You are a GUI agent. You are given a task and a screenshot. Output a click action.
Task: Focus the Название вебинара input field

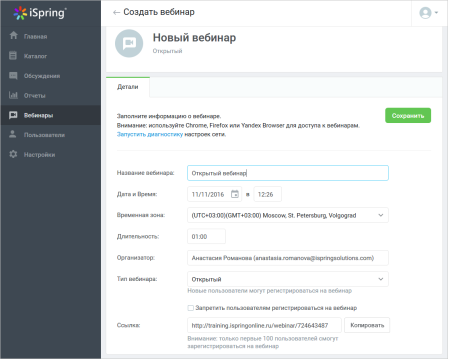(x=288, y=173)
